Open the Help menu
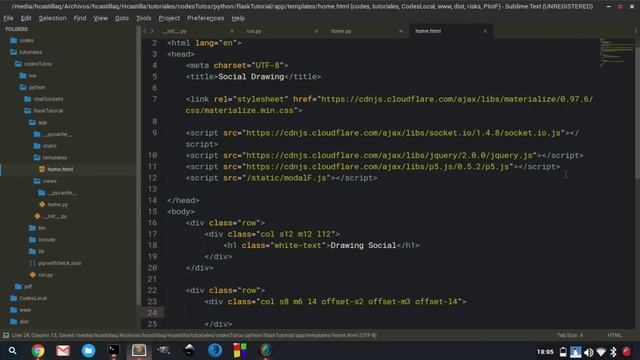 click(238, 18)
